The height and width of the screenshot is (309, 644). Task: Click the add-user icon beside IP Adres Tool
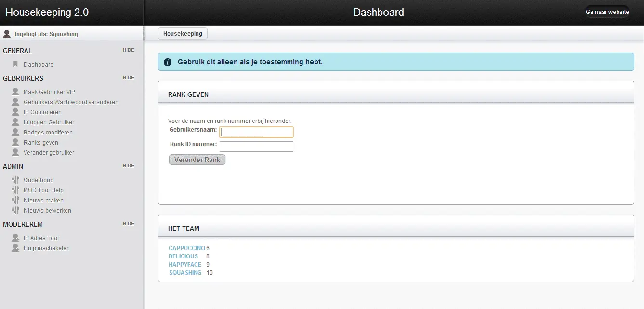[15, 238]
